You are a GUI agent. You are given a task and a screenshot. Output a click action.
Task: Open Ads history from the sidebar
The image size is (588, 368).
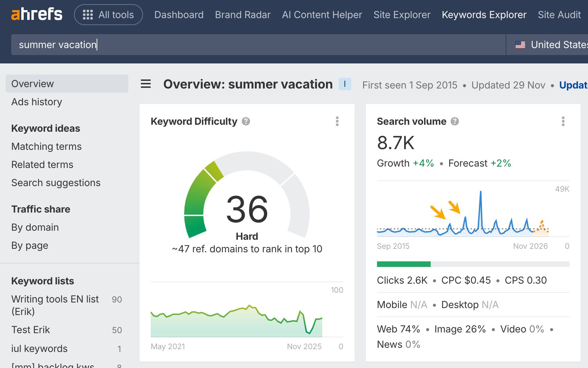[x=36, y=102]
